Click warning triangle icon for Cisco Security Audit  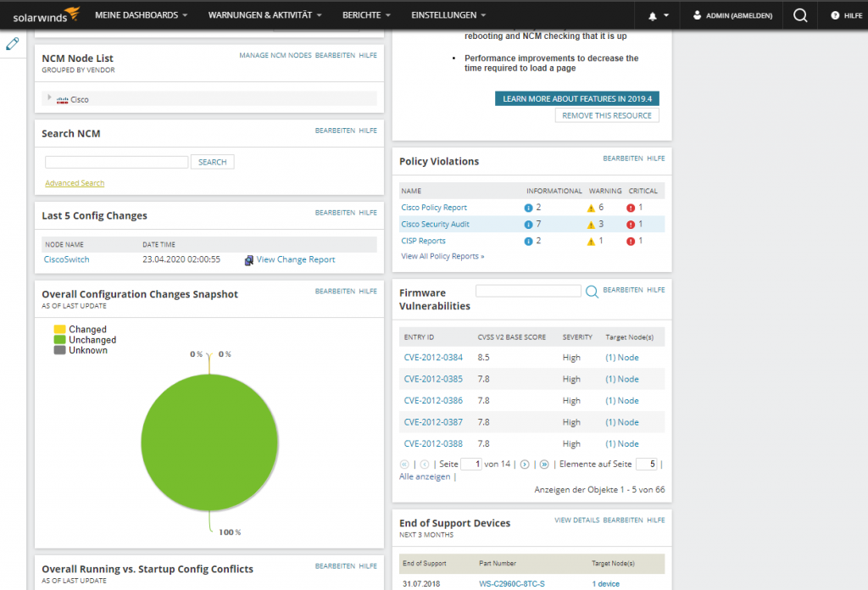click(592, 225)
